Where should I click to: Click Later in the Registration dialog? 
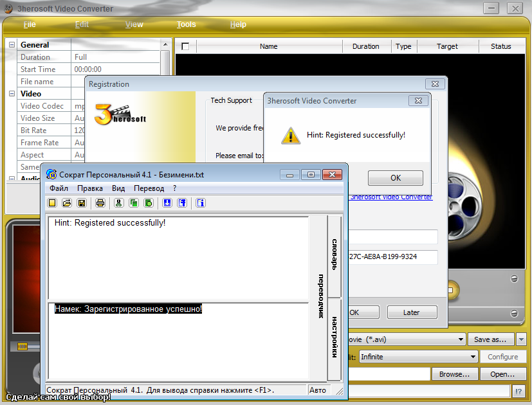click(412, 312)
